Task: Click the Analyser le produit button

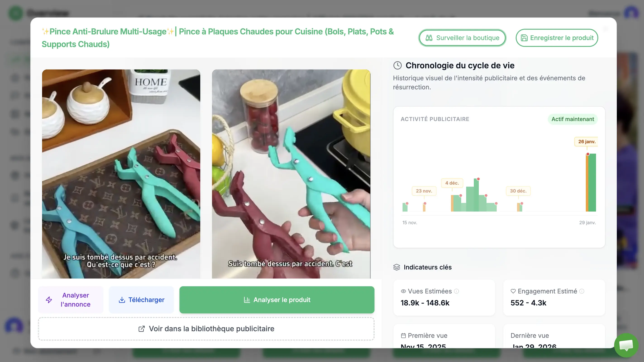Action: [277, 300]
